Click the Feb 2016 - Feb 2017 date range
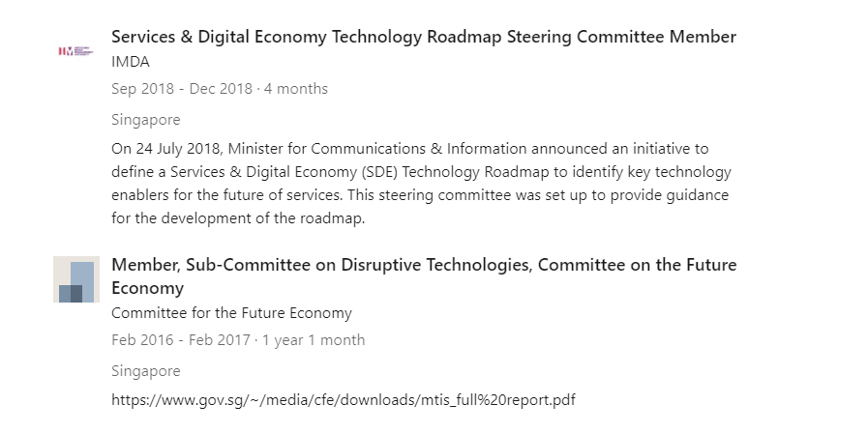This screenshot has height=434, width=868. click(x=180, y=339)
